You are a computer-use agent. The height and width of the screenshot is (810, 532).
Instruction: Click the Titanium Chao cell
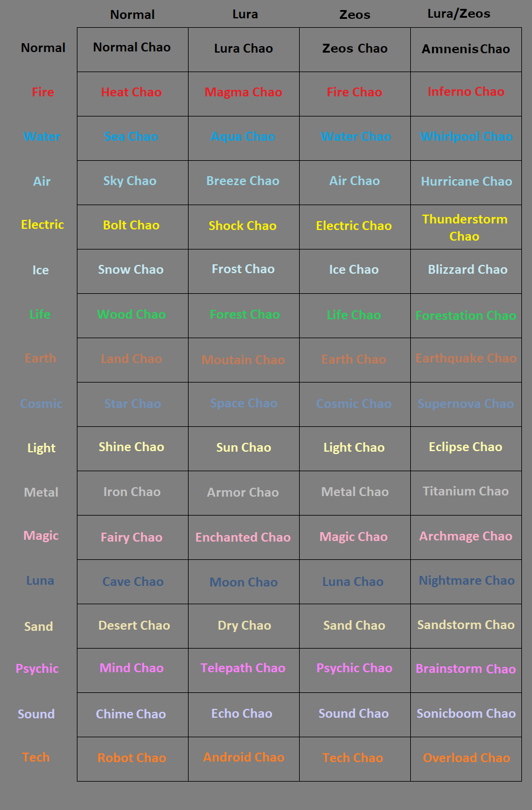click(466, 493)
